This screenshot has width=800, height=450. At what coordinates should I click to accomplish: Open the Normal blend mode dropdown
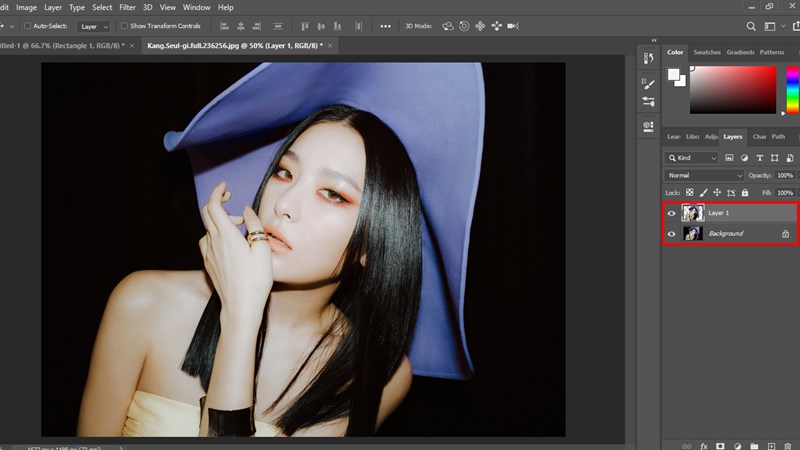pos(704,176)
